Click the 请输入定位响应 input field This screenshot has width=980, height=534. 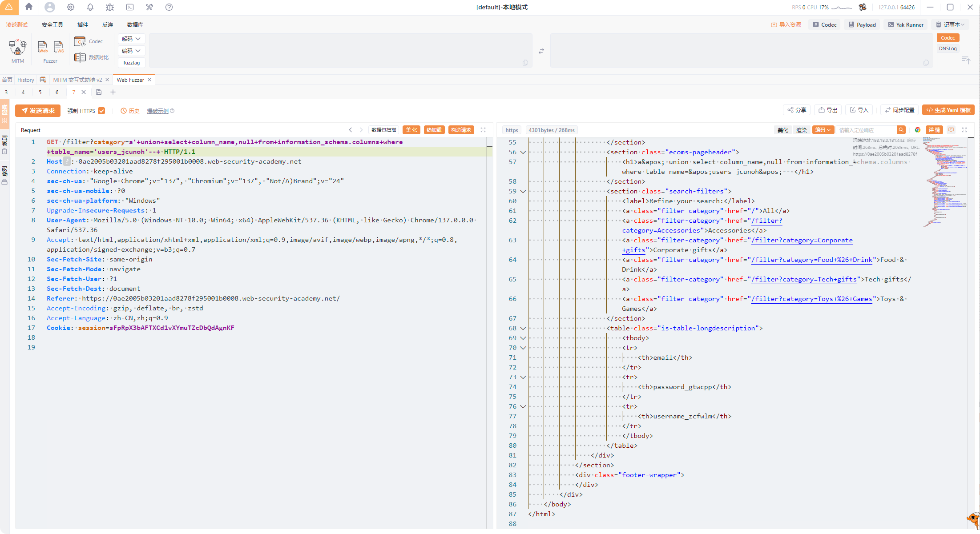point(866,130)
